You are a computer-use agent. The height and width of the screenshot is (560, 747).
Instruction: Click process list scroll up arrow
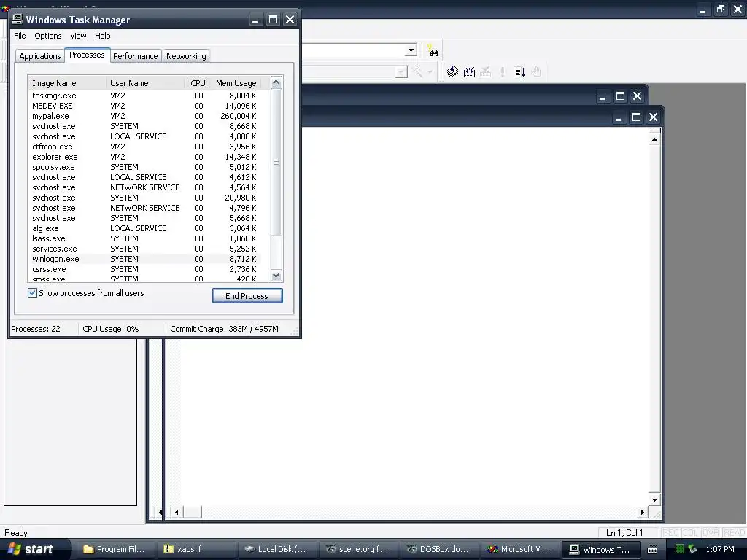[x=276, y=82]
